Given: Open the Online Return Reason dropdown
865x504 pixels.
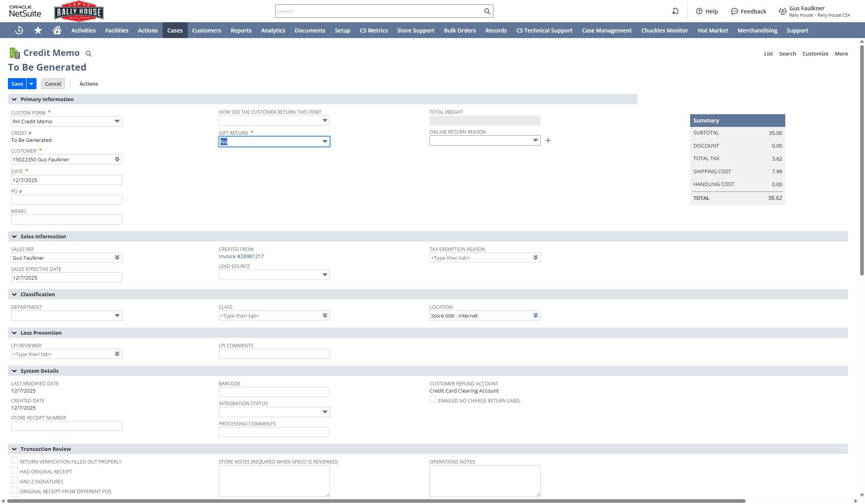Looking at the screenshot, I should point(535,140).
